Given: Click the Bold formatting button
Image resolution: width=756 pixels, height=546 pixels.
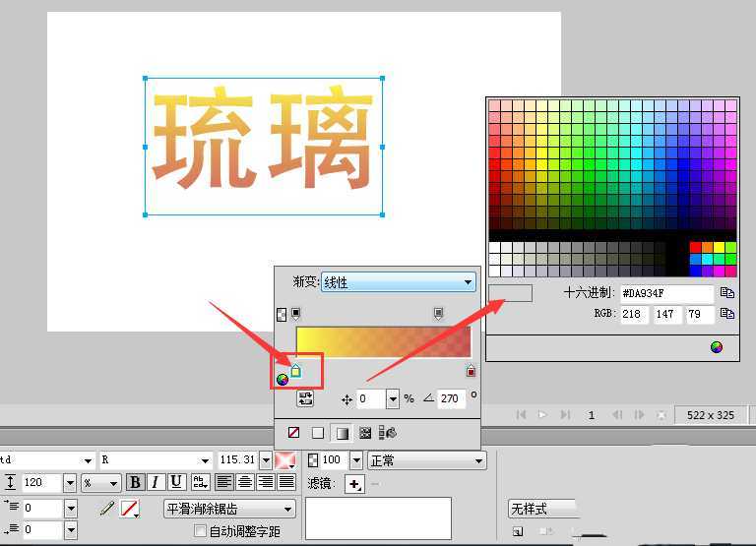Looking at the screenshot, I should 135,482.
